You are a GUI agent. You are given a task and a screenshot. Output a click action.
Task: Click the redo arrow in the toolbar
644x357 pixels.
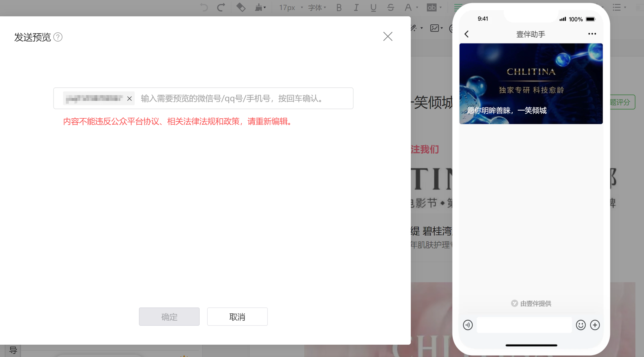[x=221, y=7]
